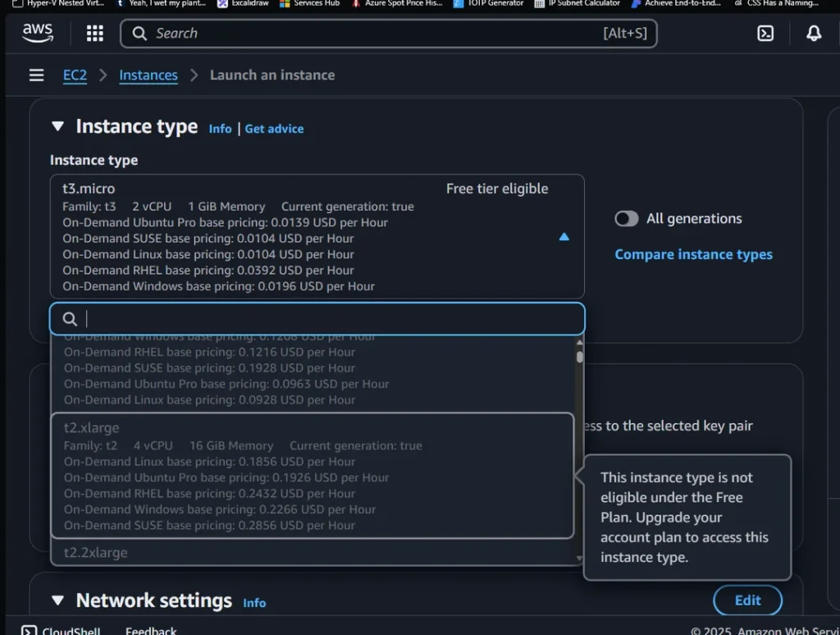Open the hamburger navigation menu
Screen dimensions: 840x635
[36, 75]
